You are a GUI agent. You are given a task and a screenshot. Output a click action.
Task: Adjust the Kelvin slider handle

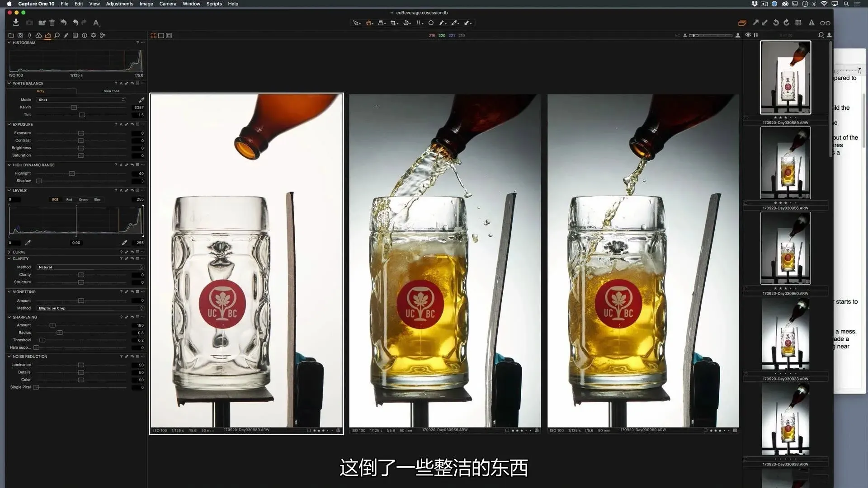pyautogui.click(x=74, y=108)
